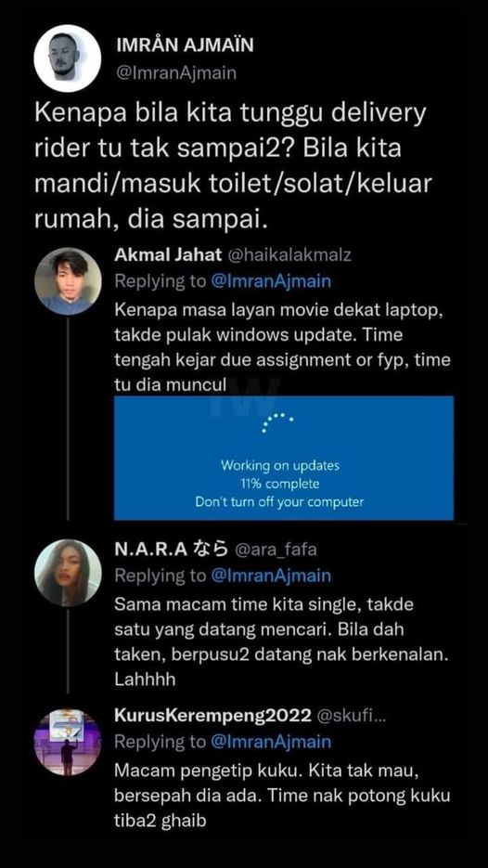This screenshot has height=868, width=488.
Task: Click the @ImranAjmain mention in Akmal's reply
Action: [271, 282]
